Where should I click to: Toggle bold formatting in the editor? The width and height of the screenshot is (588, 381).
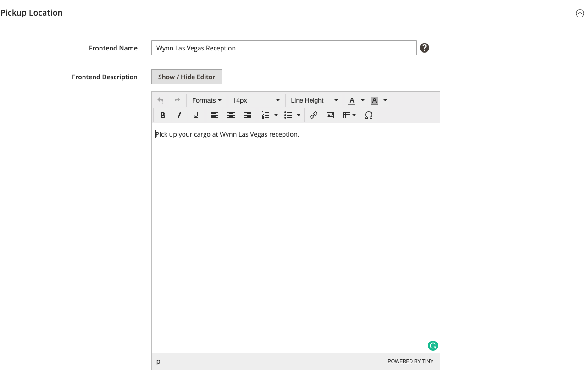(162, 115)
